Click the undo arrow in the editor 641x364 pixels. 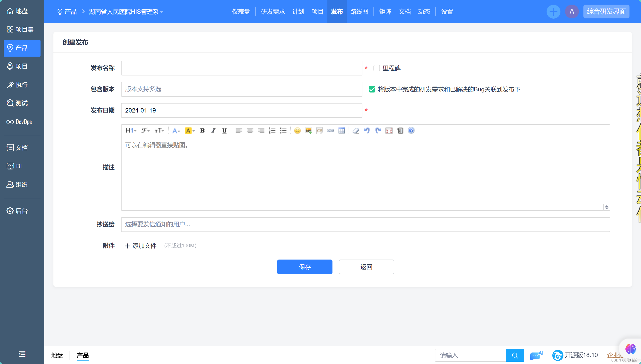click(367, 130)
